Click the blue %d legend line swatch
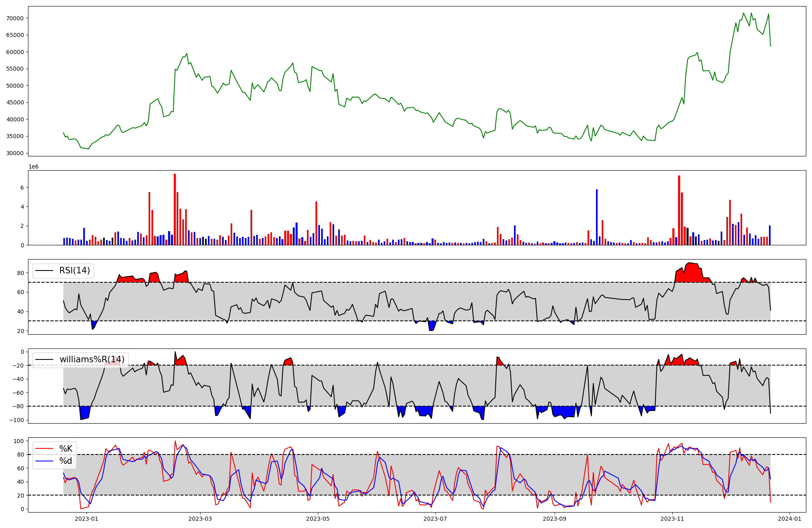Image resolution: width=812 pixels, height=528 pixels. [44, 461]
